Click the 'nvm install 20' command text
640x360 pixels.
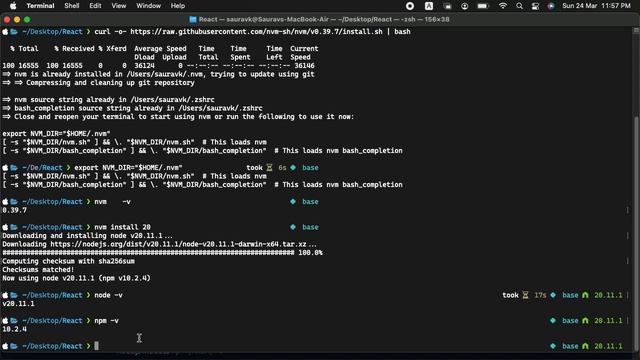[122, 227]
